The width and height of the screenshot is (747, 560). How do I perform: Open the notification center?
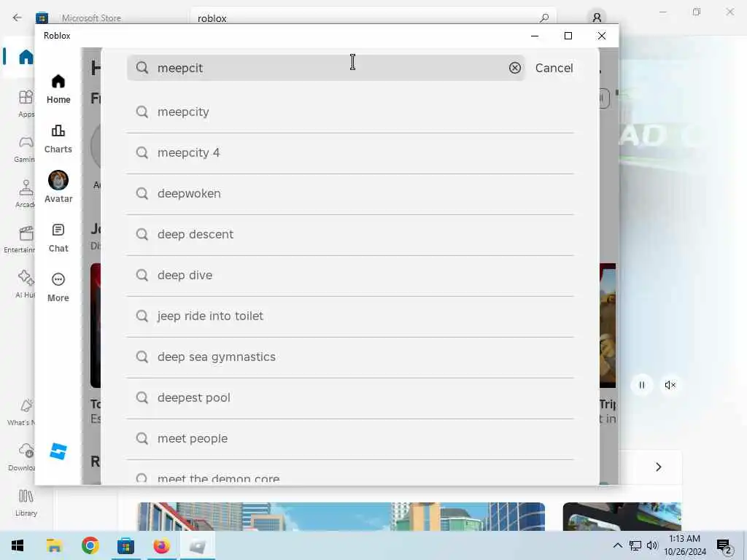(x=724, y=546)
